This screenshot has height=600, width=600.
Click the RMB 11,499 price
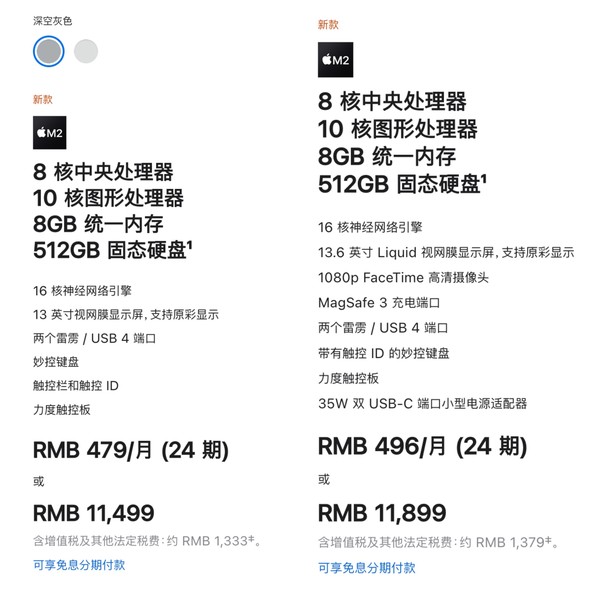coord(94,513)
